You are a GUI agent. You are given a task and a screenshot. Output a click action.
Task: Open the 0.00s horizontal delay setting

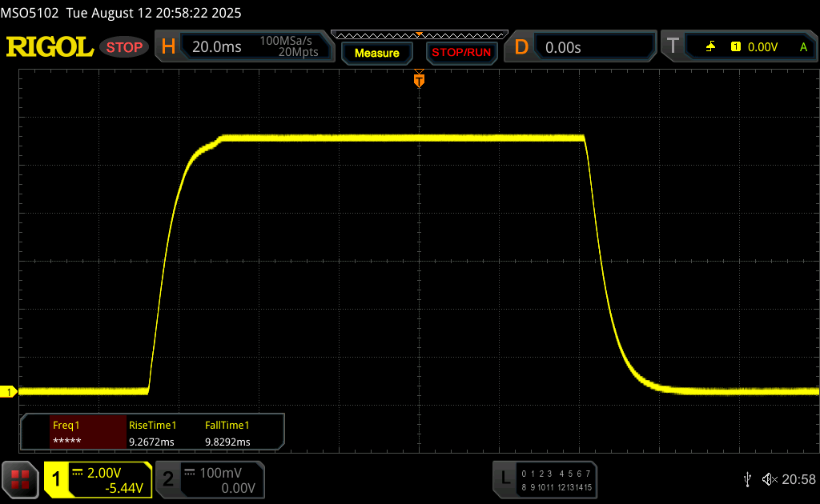563,47
